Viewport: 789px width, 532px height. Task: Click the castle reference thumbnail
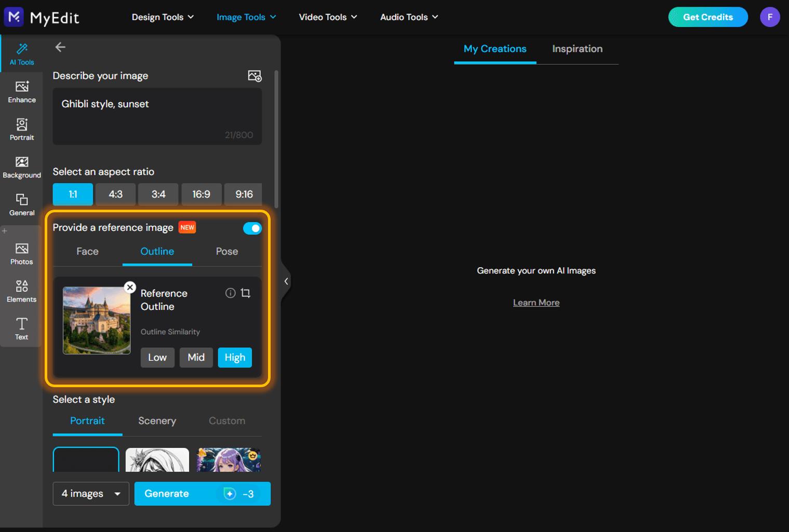tap(97, 321)
